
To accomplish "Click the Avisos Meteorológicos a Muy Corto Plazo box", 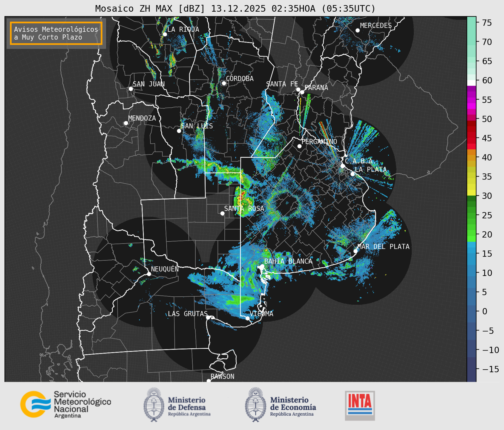I will (56, 33).
